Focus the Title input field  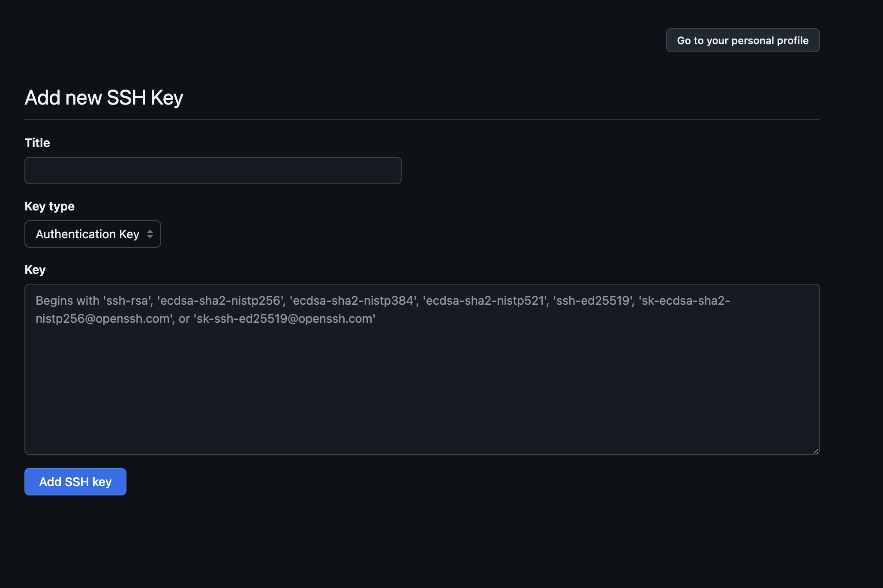(213, 171)
